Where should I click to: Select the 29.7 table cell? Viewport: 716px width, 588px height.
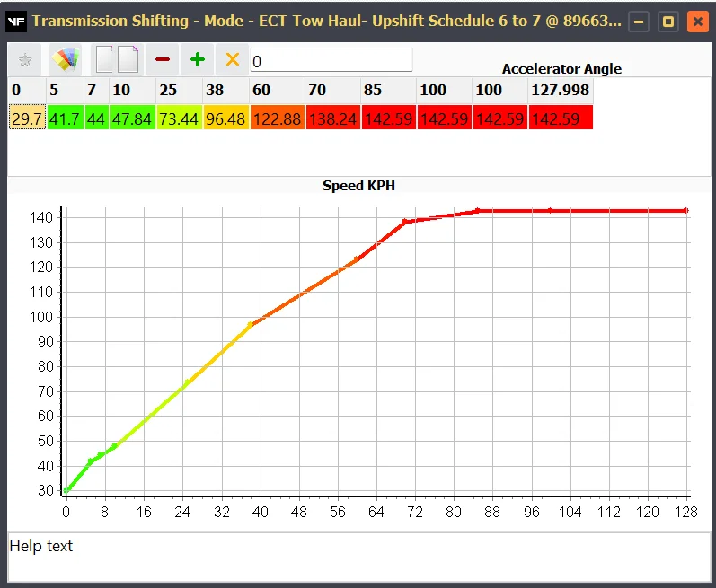(x=26, y=118)
